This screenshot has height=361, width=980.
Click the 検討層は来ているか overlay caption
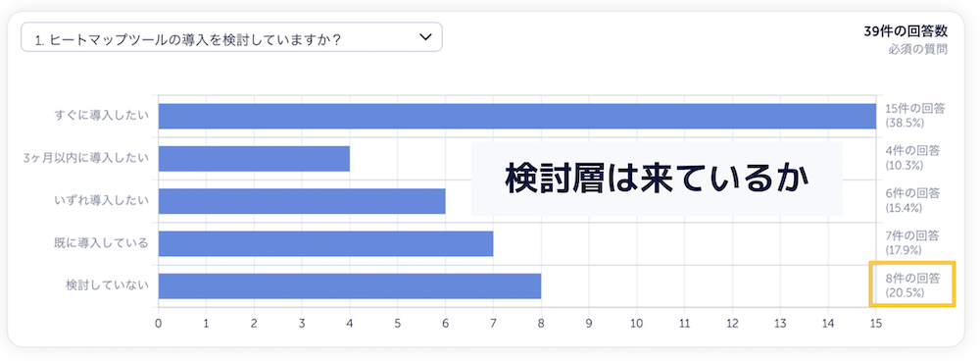click(657, 179)
